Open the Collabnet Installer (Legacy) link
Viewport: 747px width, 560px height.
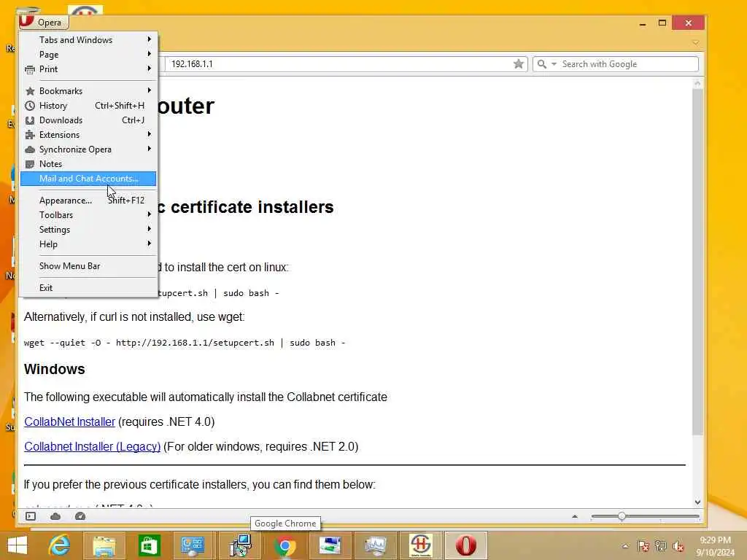pos(93,447)
